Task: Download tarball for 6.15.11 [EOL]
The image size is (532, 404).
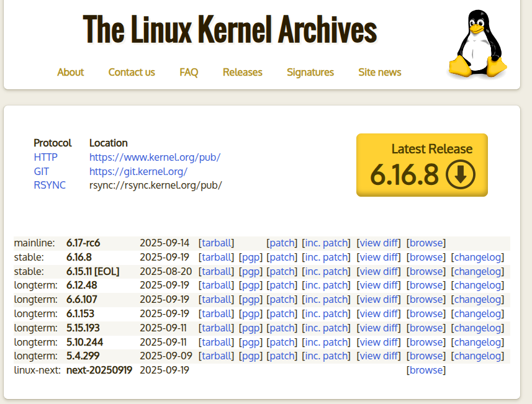Action: pyautogui.click(x=216, y=271)
